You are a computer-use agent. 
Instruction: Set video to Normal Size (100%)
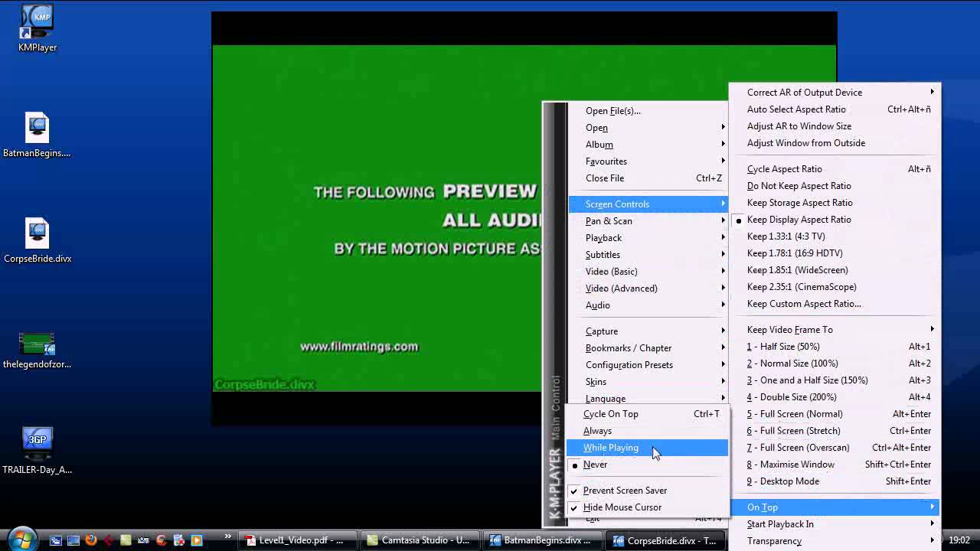(835, 364)
